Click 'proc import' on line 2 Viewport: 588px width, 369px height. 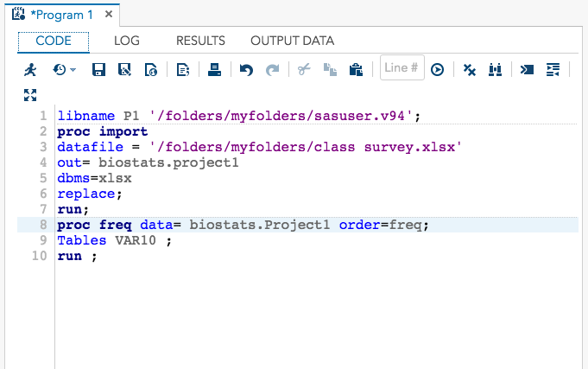pyautogui.click(x=103, y=131)
